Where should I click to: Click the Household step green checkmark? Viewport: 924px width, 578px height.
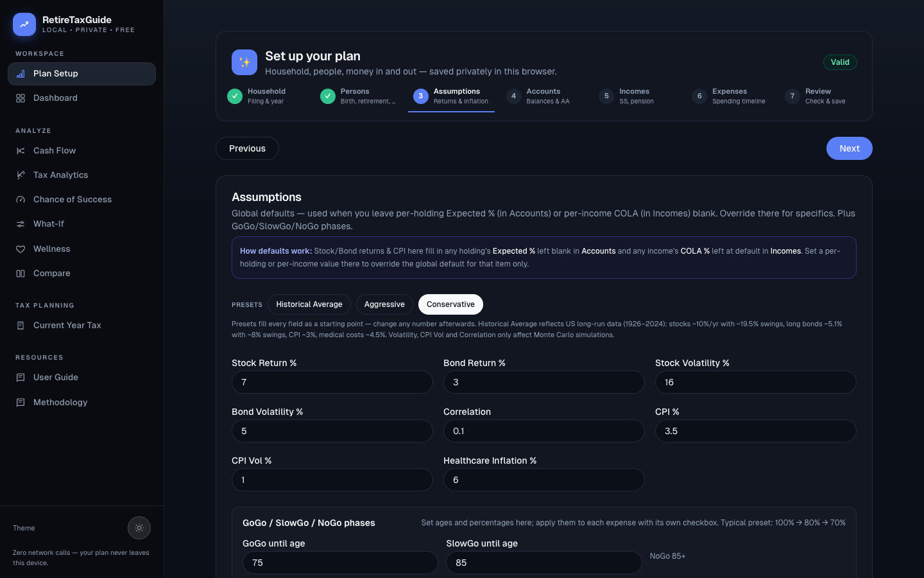click(x=235, y=96)
